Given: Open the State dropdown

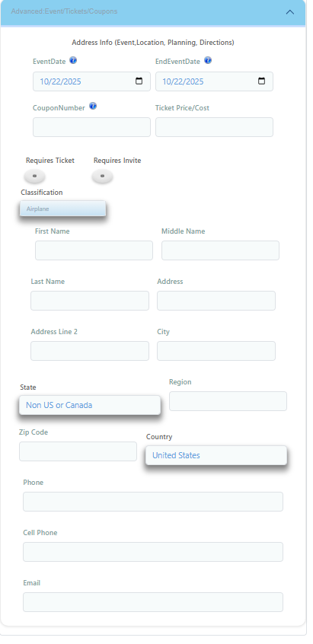Looking at the screenshot, I should [x=90, y=405].
